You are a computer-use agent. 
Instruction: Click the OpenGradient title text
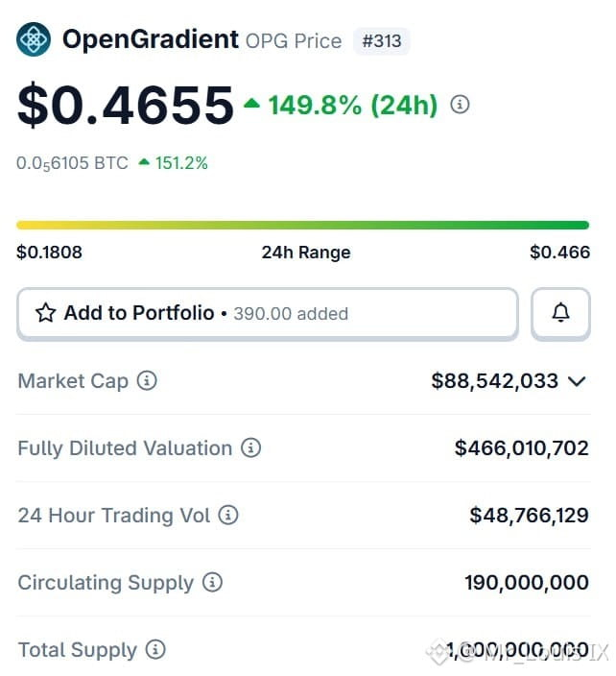coord(151,39)
